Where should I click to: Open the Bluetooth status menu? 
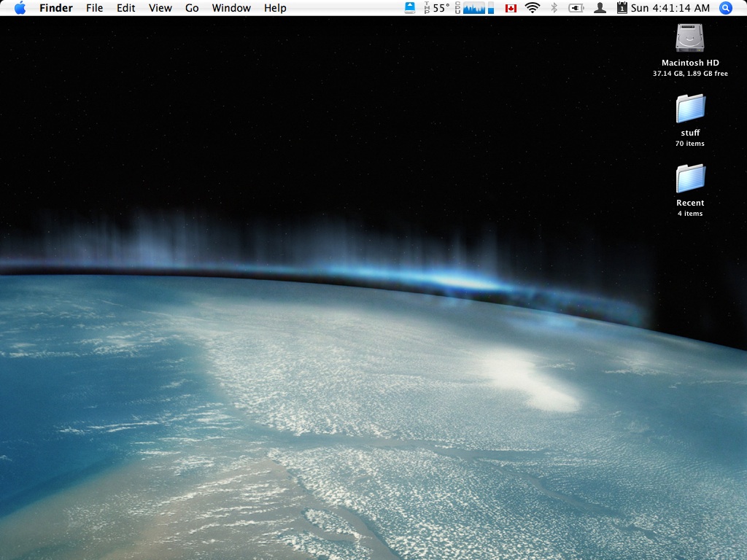(x=554, y=8)
